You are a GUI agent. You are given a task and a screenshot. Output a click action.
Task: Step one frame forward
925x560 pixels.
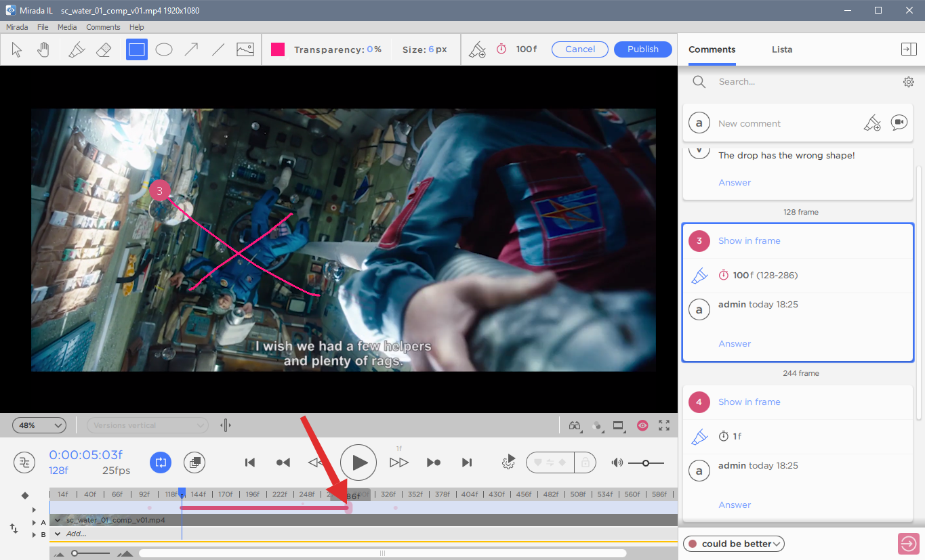(399, 462)
